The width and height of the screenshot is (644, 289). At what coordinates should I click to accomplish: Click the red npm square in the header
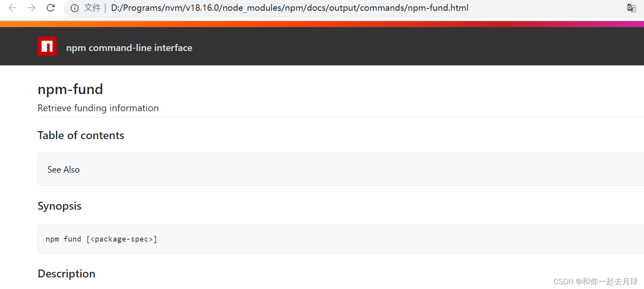pos(47,46)
